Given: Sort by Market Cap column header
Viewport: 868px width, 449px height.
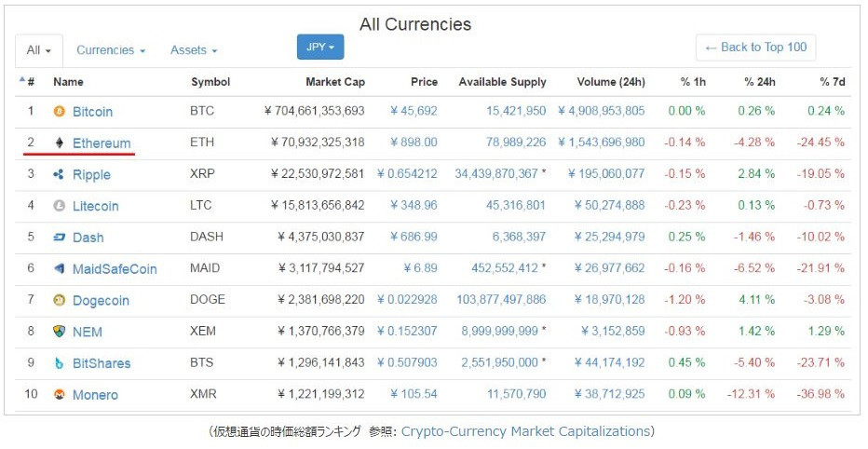Looking at the screenshot, I should 335,82.
